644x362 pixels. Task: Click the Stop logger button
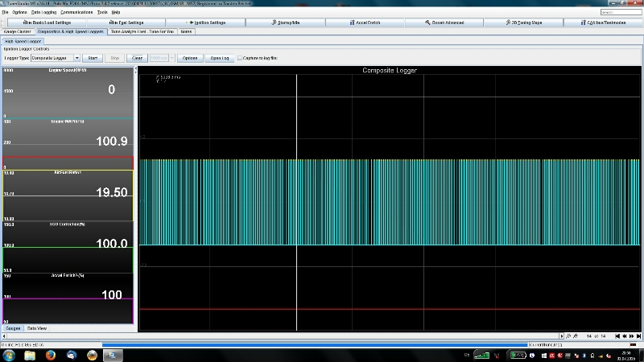tap(115, 58)
